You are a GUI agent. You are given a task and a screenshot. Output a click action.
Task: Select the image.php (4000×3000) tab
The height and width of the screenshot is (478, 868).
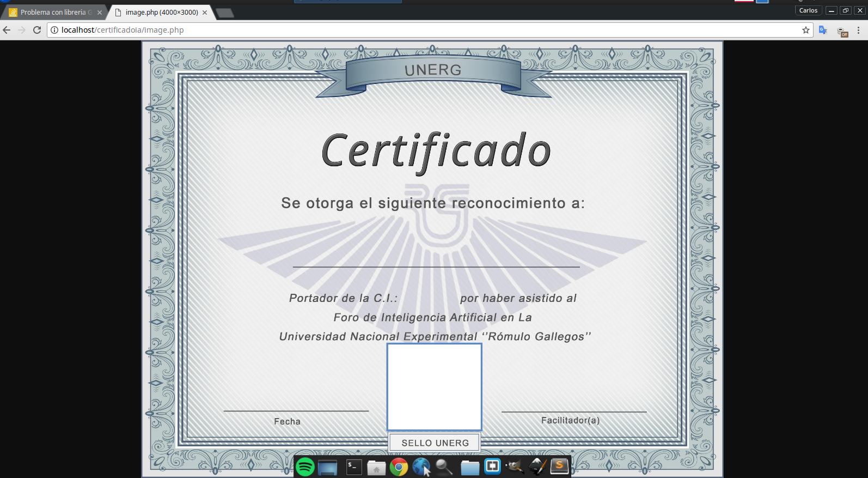[161, 12]
